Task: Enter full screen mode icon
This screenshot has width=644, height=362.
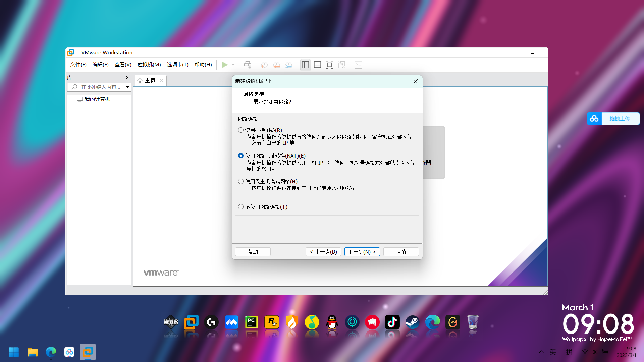Action: [329, 65]
